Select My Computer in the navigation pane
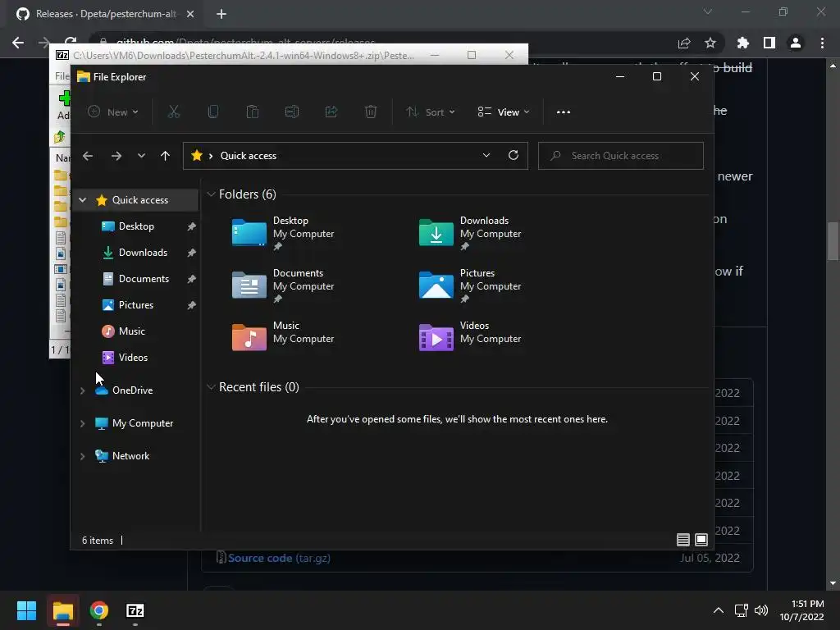Image resolution: width=840 pixels, height=630 pixels. [x=142, y=423]
